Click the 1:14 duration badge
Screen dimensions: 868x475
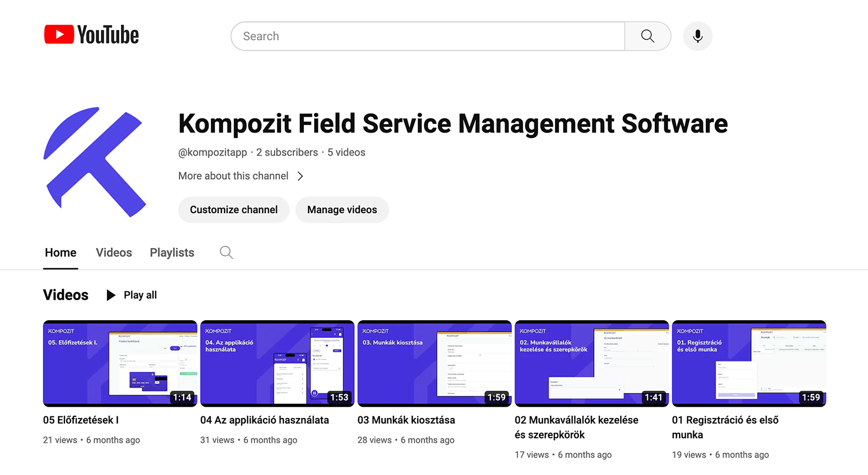point(182,397)
